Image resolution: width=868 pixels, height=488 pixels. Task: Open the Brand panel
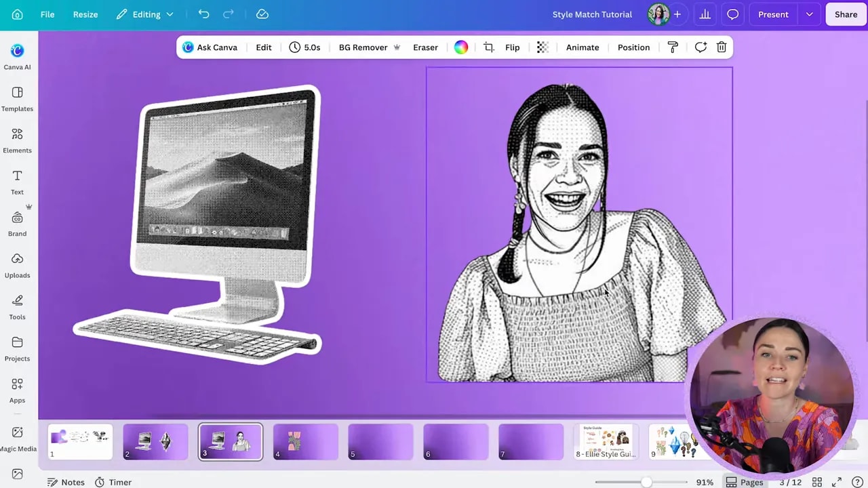tap(17, 224)
